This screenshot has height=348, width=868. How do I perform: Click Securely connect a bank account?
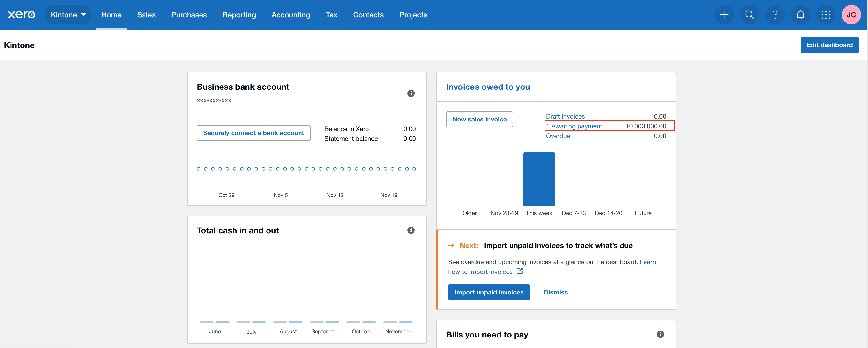[x=253, y=133]
